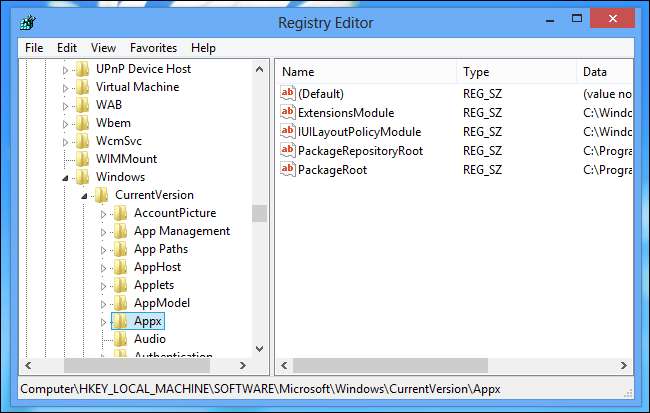This screenshot has width=650, height=413.
Task: Click the tree pane scroll up arrow
Action: coord(260,69)
